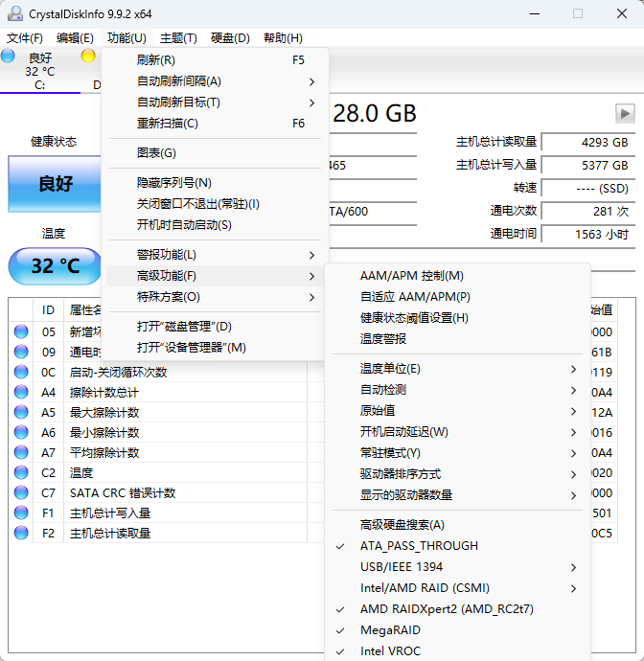Toggle 关闭窗口不退出(常驻)(I) option
Screen dimensions: 644x661
215,204
